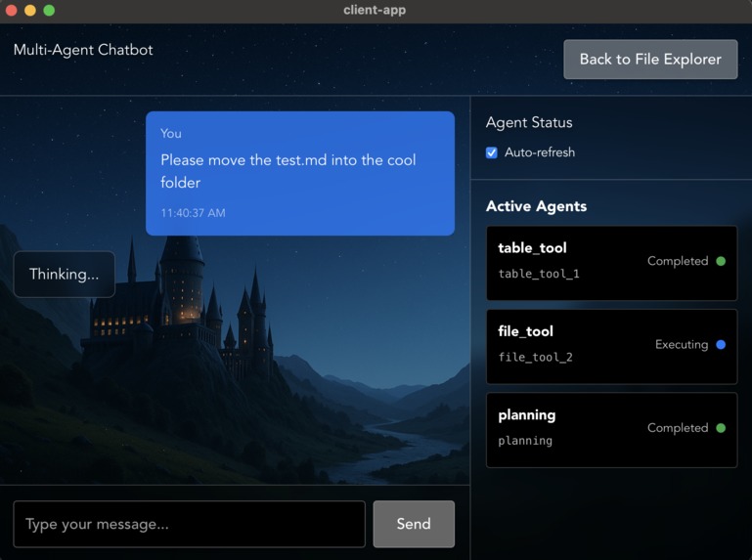Viewport: 752px width, 560px height.
Task: Click the green status dot of planning
Action: coord(721,428)
